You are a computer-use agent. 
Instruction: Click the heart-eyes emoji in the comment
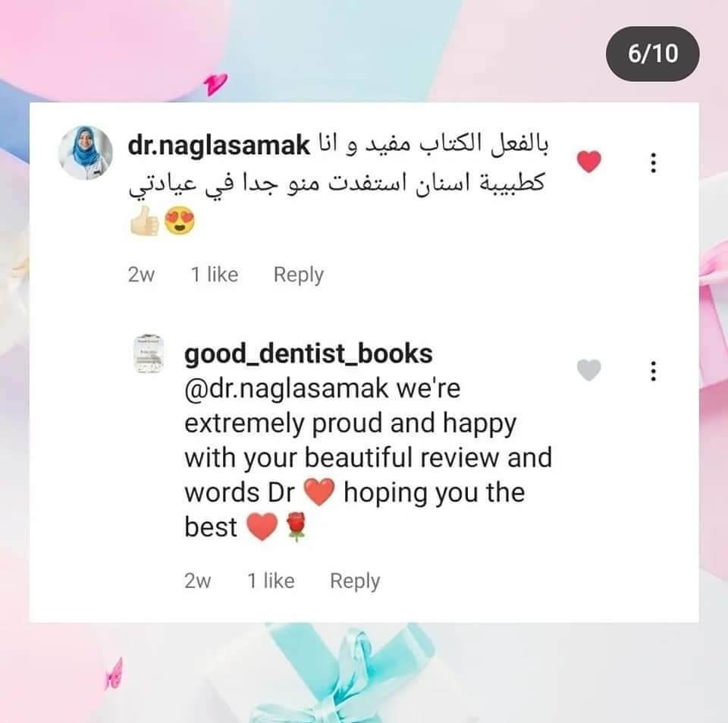(x=180, y=221)
